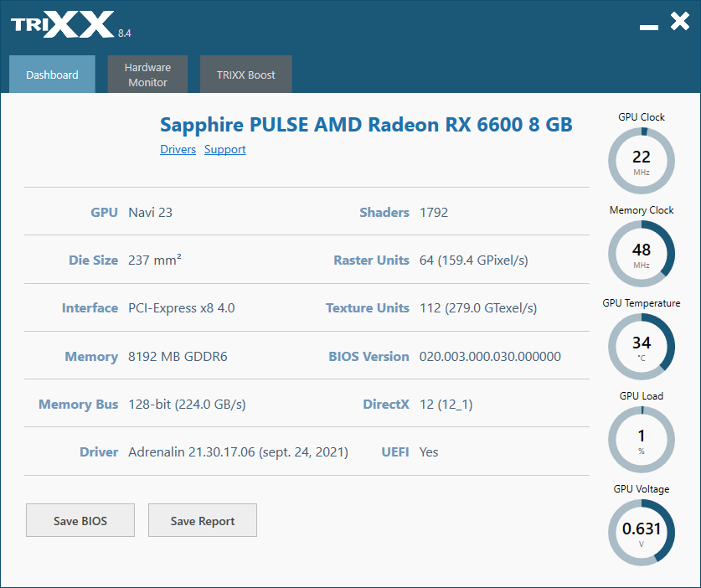Click the DirectX label
Viewport: 701px width, 588px height.
pos(386,405)
